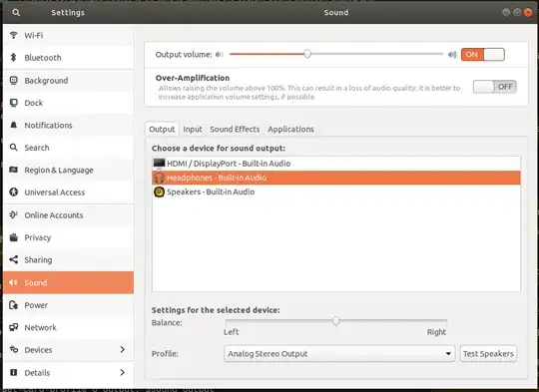Click the Universal Access icon
The image size is (539, 392).
(13, 193)
